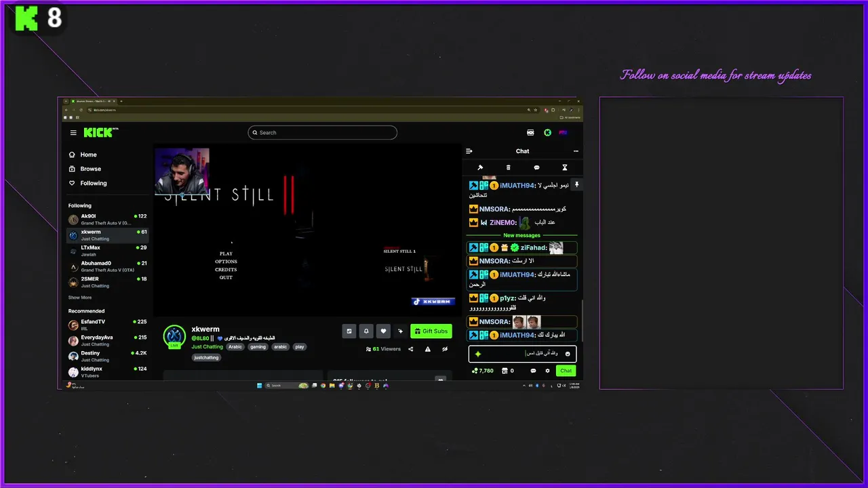
Task: Open the Abuhamad0 channel
Action: (x=107, y=266)
